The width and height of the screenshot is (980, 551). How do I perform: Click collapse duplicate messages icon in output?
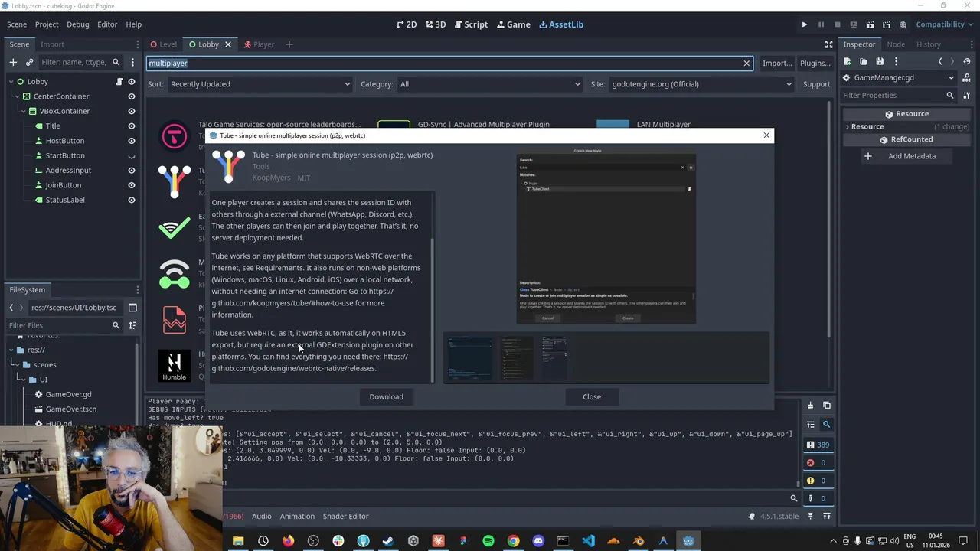point(810,424)
